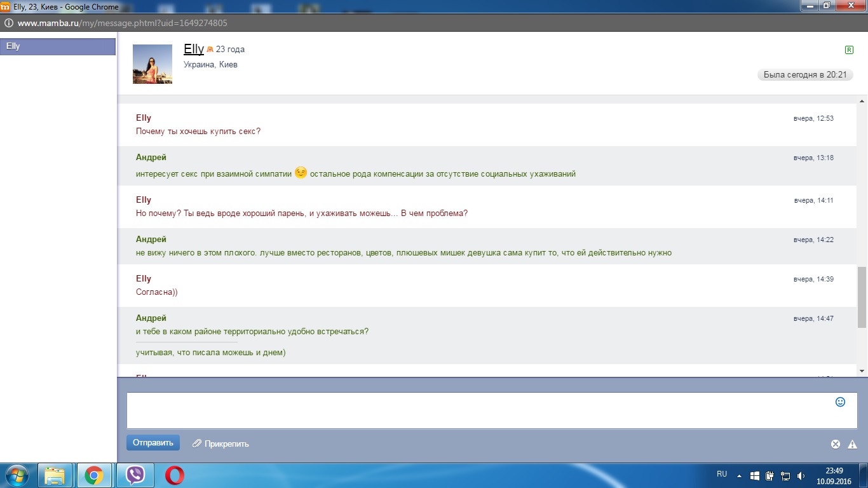The height and width of the screenshot is (488, 868).
Task: Click the timestamp 'вчера, 13:18'
Action: pos(813,158)
